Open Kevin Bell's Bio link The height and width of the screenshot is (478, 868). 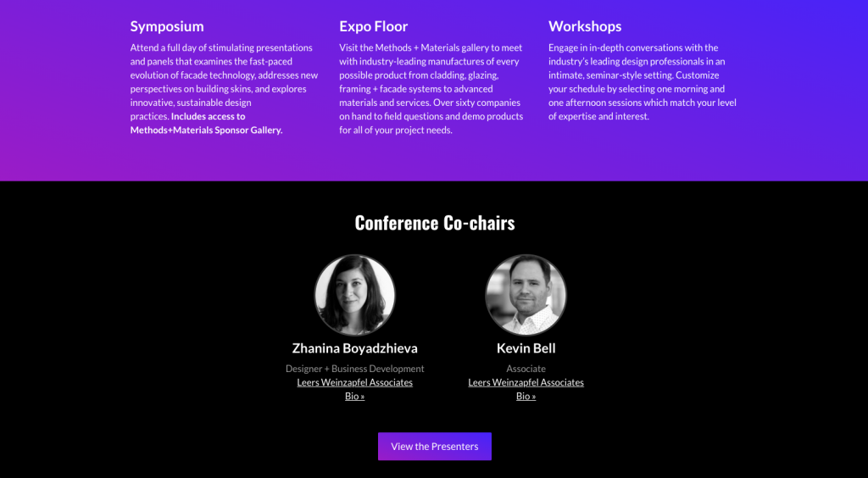(526, 396)
